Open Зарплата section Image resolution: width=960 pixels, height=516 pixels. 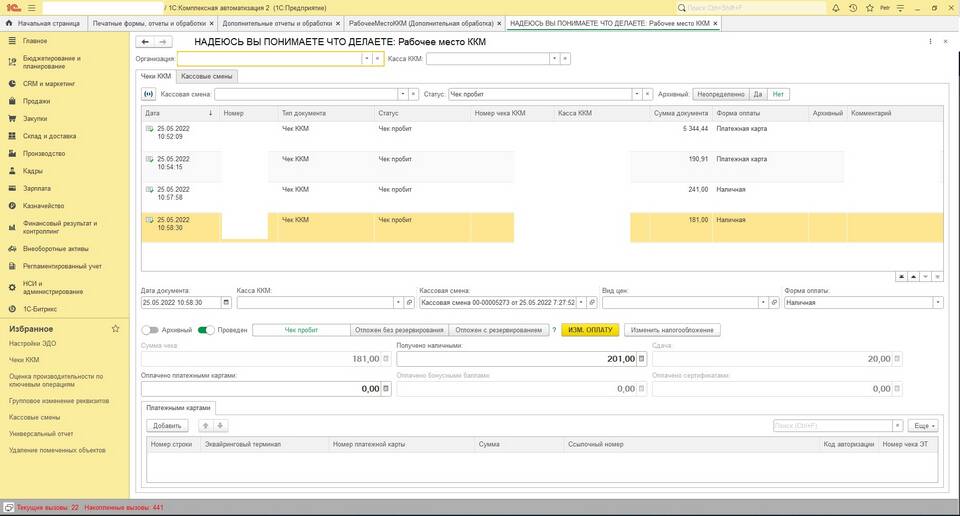click(37, 189)
